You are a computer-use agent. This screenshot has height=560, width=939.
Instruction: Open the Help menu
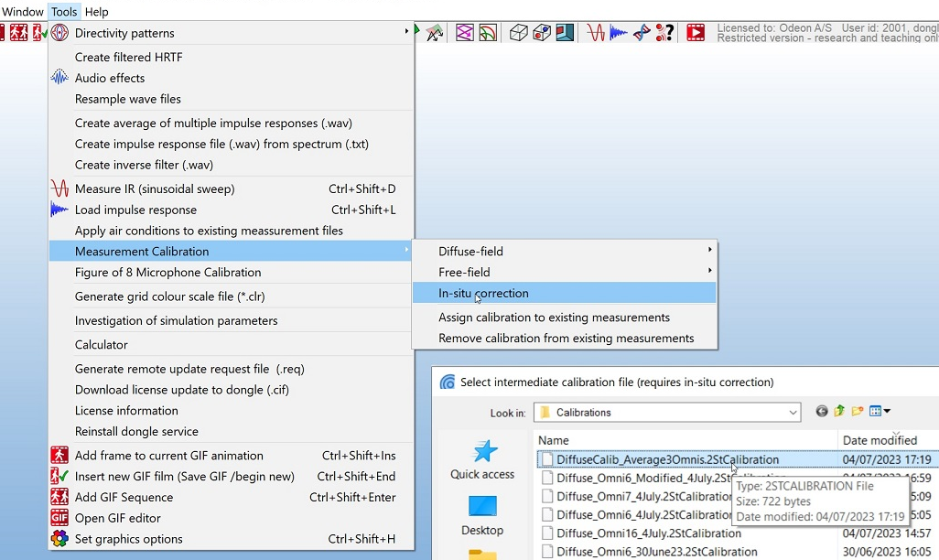(x=96, y=12)
